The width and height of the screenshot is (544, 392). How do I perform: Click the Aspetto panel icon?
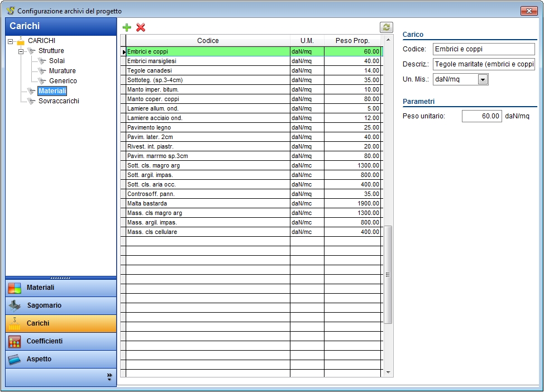pyautogui.click(x=15, y=359)
